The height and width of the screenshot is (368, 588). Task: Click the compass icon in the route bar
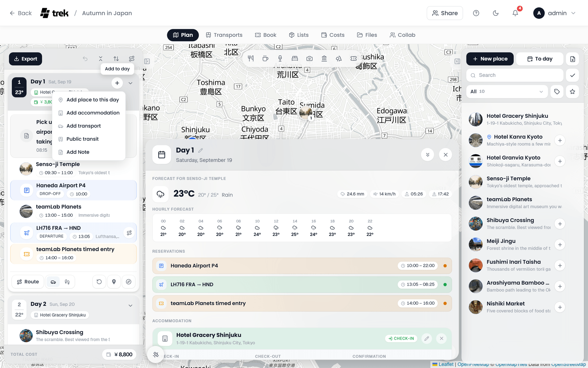coord(129,282)
